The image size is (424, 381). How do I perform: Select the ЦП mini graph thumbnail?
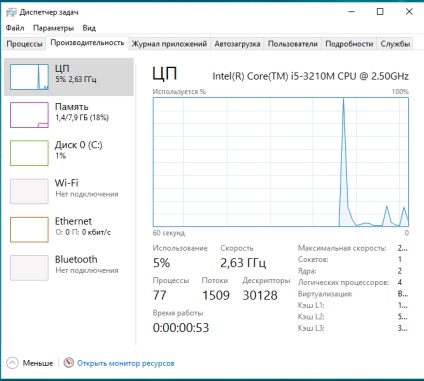click(29, 77)
